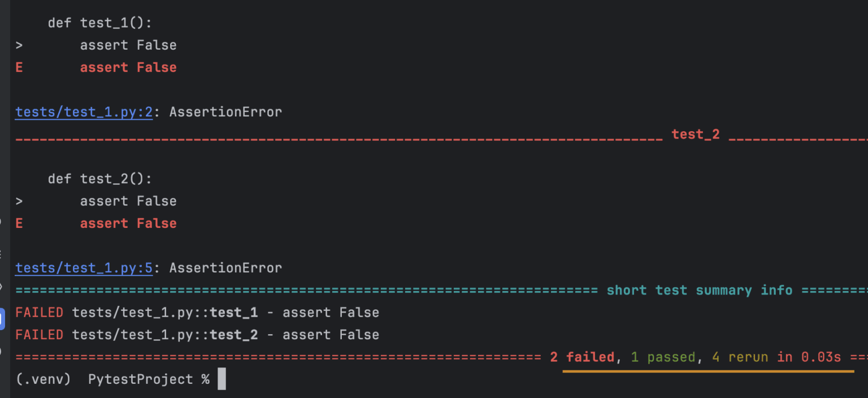Click the red E marker under test_2
Screen dimensions: 868x398
click(x=19, y=224)
